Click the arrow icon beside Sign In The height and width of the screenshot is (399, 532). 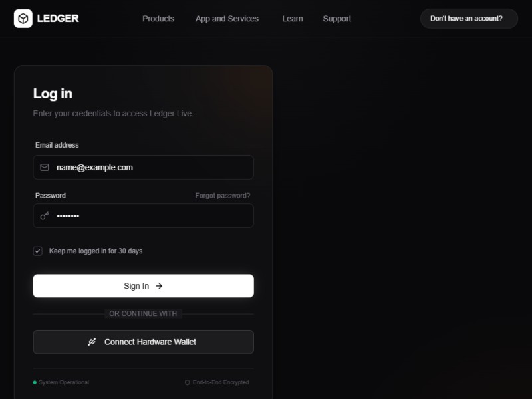tap(159, 286)
